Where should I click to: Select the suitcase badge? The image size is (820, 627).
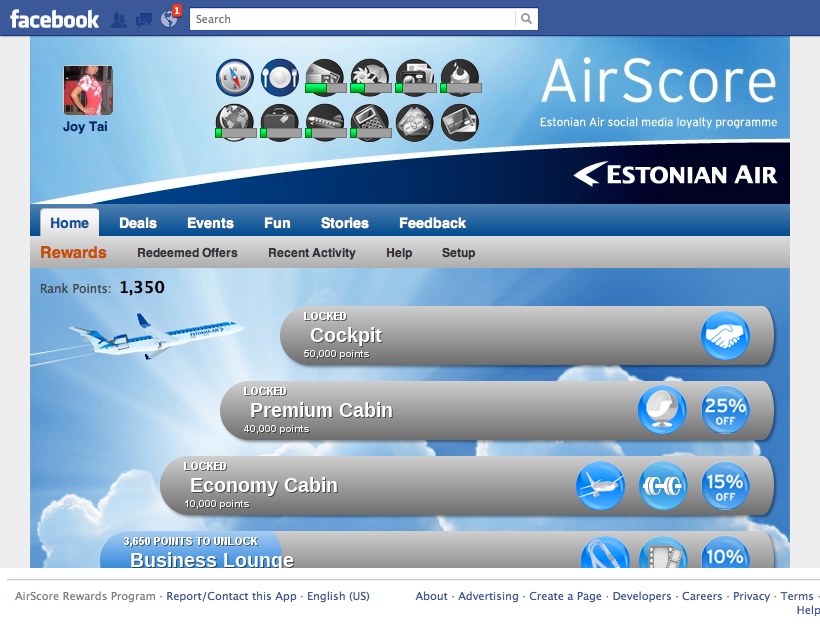pyautogui.click(x=280, y=122)
